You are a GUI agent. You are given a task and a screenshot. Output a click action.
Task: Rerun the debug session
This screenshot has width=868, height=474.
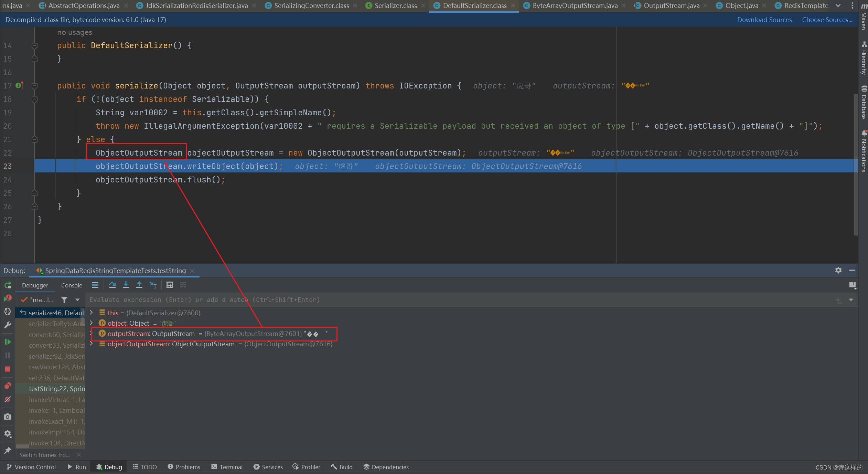(8, 285)
